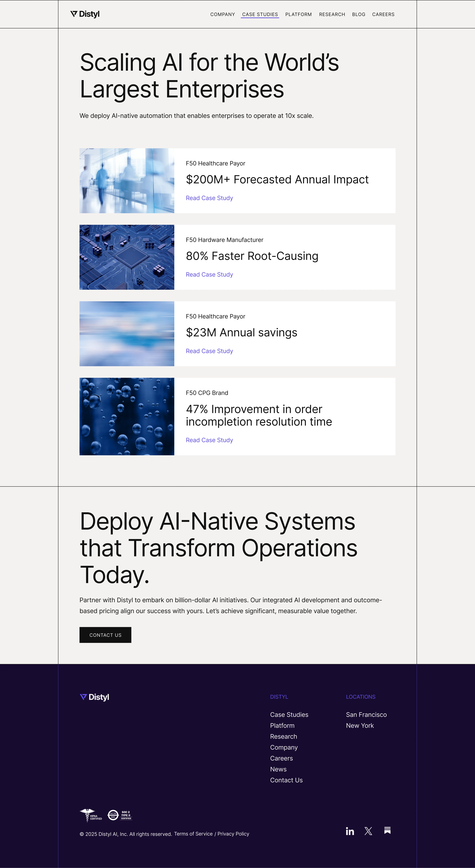Click the SOC 2 Type II badge
Viewport: 475px width, 868px height.
pyautogui.click(x=120, y=815)
